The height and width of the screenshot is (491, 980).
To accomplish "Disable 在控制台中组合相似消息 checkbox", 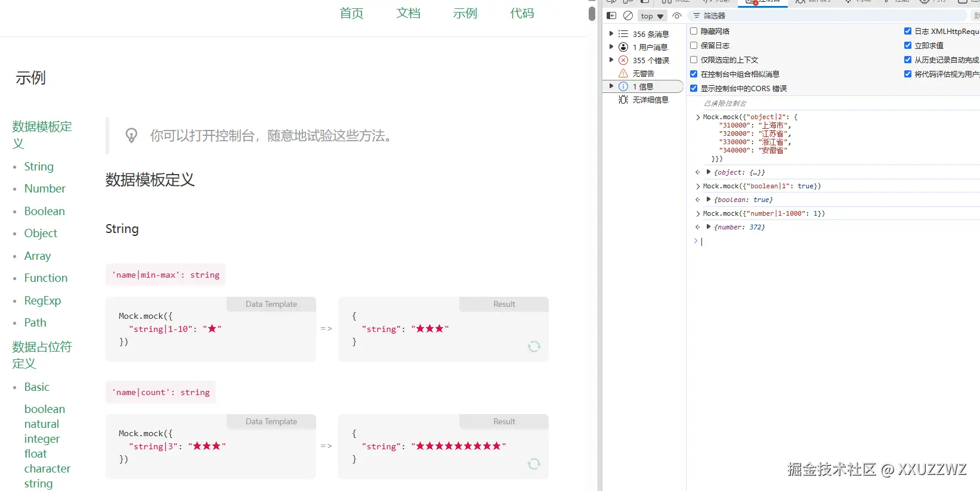I will (694, 74).
